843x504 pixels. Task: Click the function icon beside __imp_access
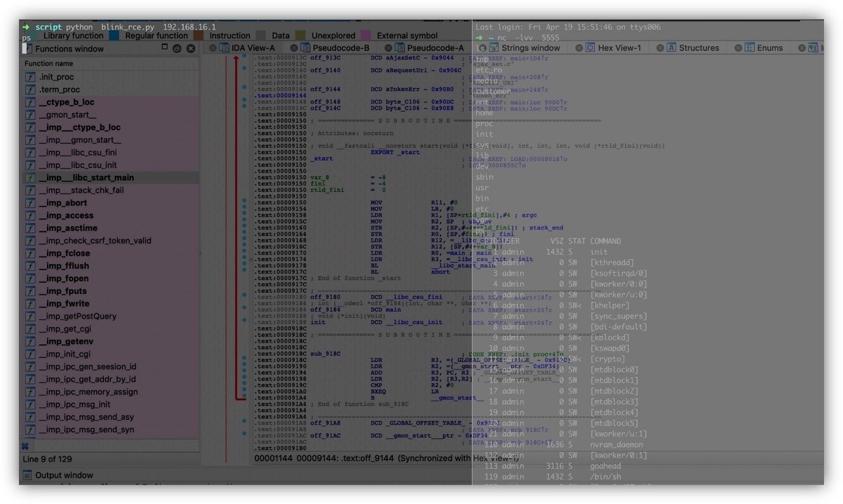click(30, 215)
